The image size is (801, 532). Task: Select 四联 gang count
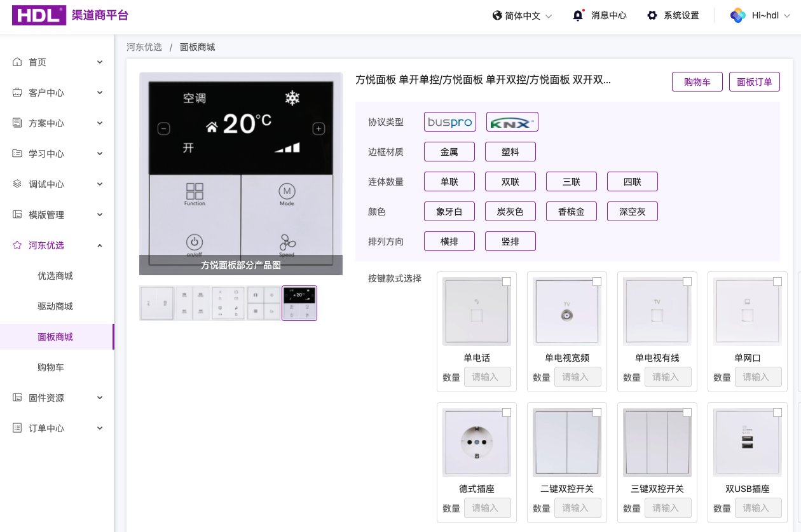[633, 182]
